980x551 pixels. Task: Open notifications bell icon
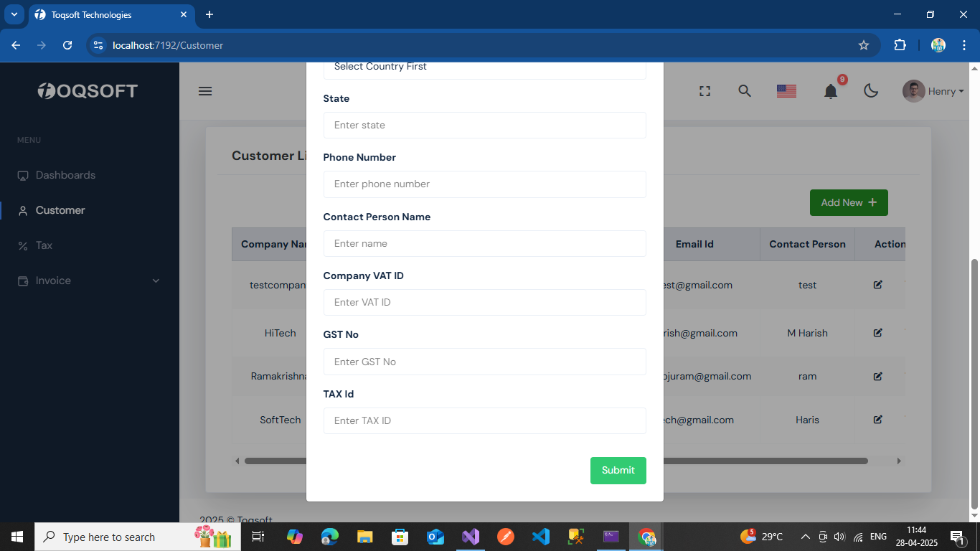(831, 91)
